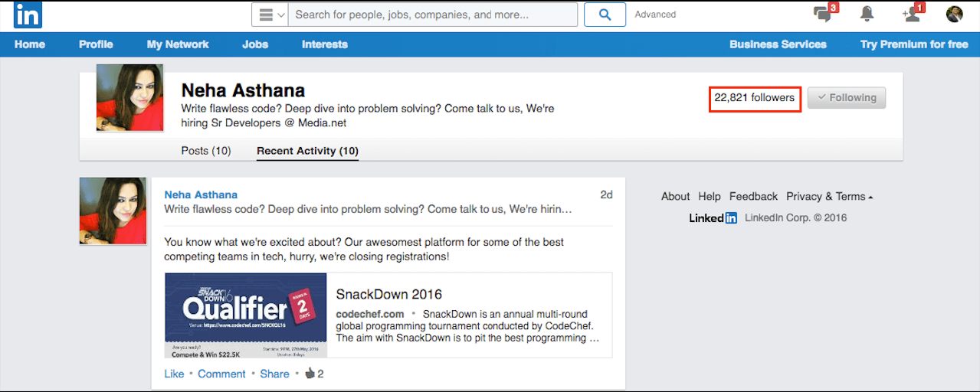Click the Neha Asthana header name

pos(243,90)
